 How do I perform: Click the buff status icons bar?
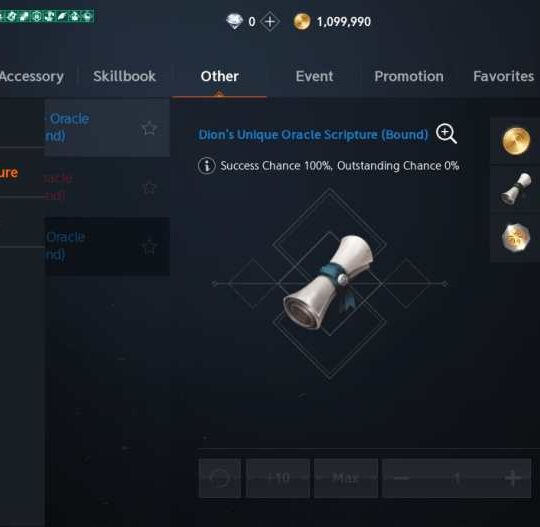[47, 16]
